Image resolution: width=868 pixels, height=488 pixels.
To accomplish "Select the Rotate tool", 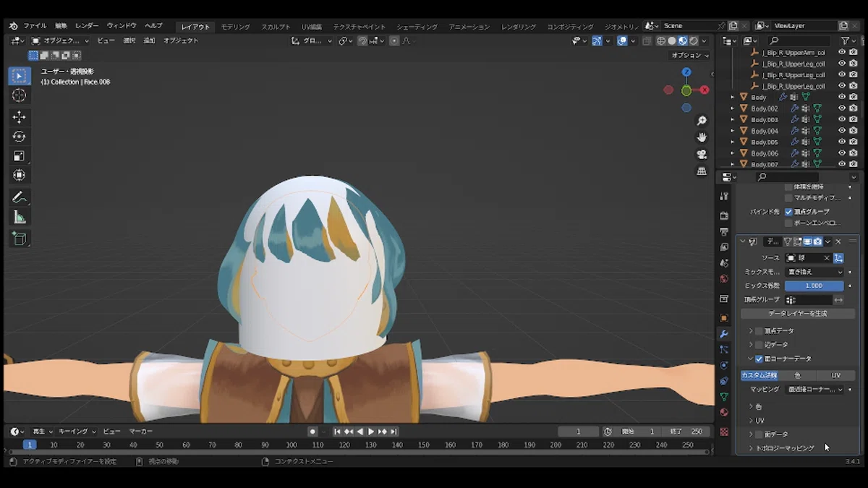I will click(20, 137).
